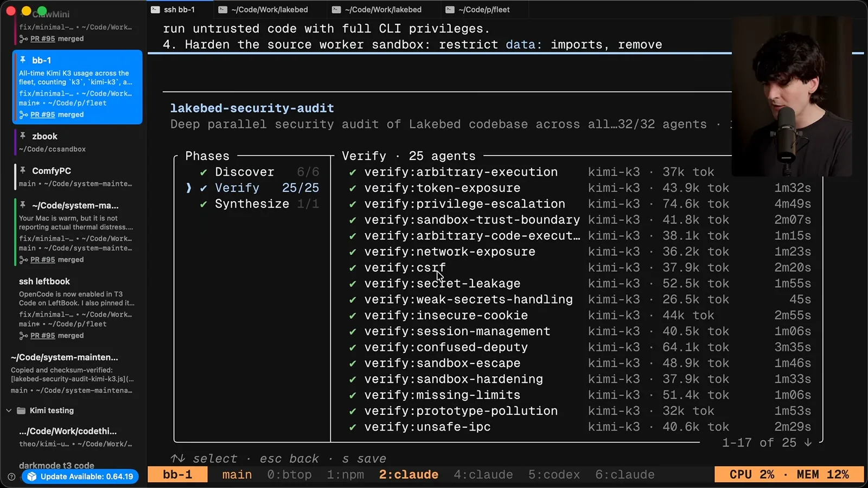
Task: Open PR #95 link under ssh leftbook
Action: click(43, 336)
